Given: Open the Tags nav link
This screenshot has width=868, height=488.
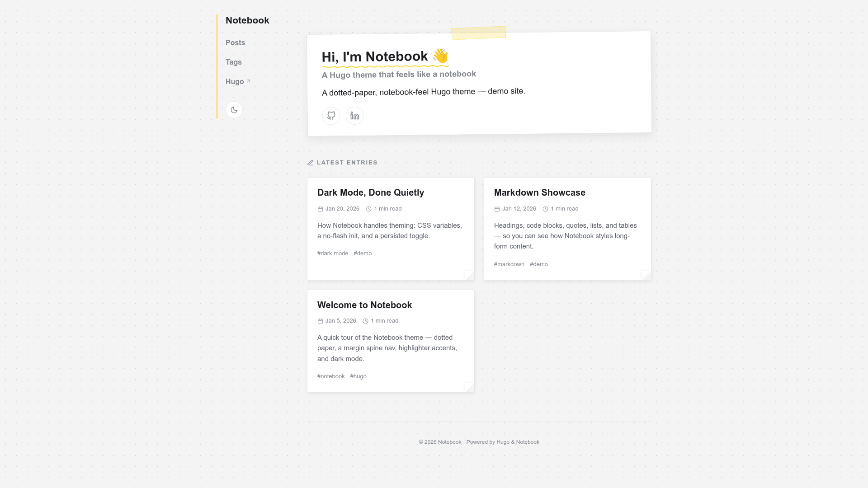Looking at the screenshot, I should (x=234, y=62).
